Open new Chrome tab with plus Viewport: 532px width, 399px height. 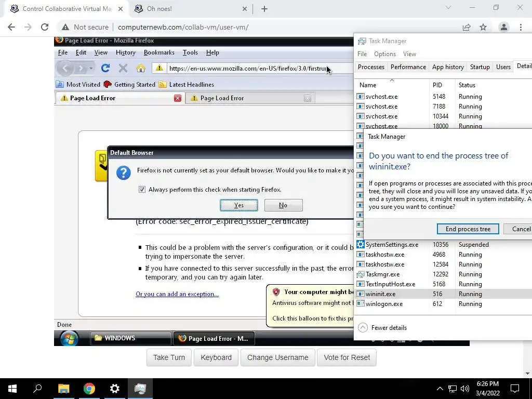coord(264,9)
